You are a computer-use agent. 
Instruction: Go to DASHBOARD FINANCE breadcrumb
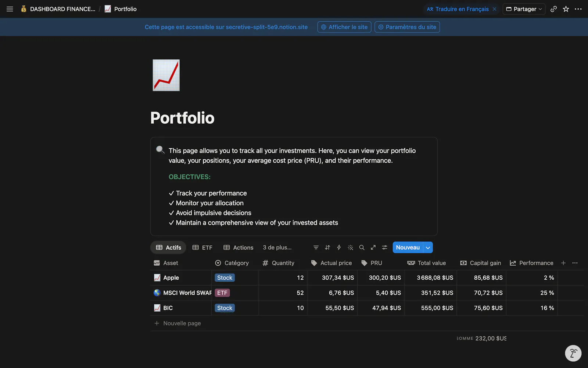coord(59,9)
